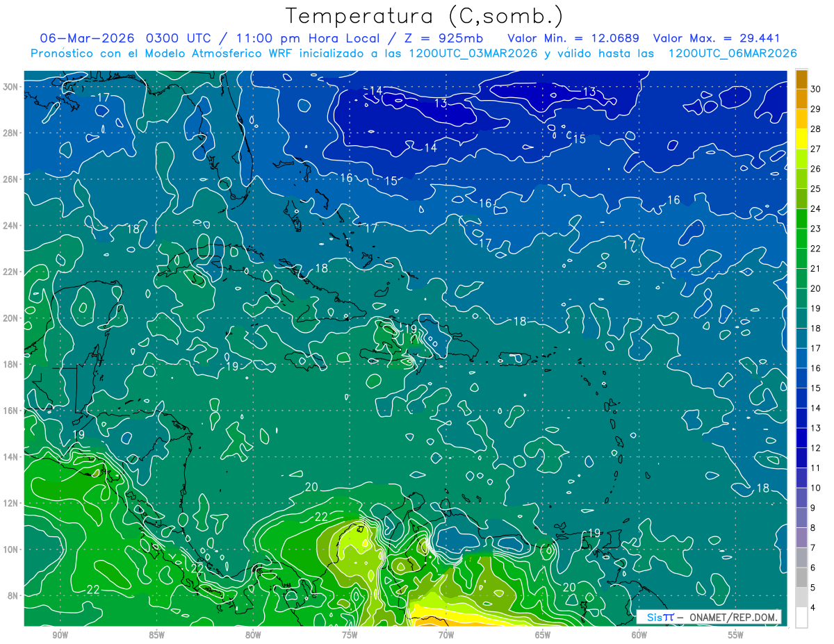Click the "0300 UTC" time text

click(x=179, y=38)
